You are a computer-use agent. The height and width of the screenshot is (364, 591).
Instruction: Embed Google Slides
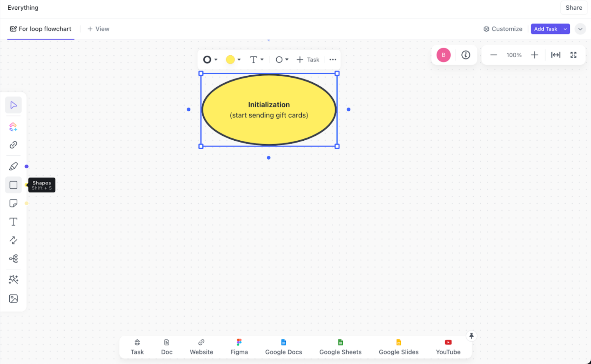[x=399, y=347]
